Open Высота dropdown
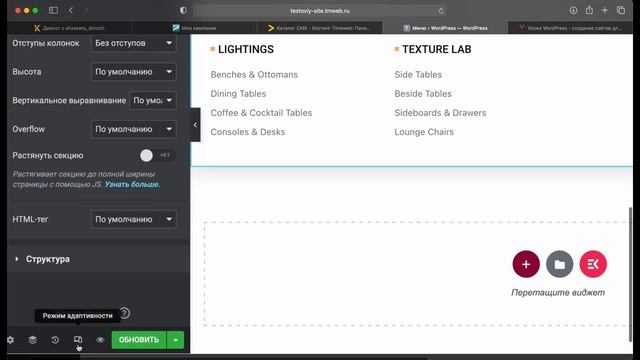 (x=133, y=72)
